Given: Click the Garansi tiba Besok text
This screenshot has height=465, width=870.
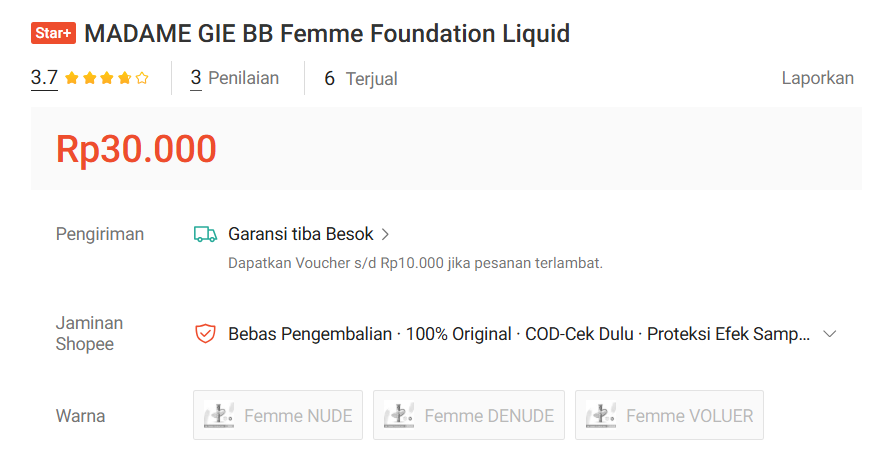Looking at the screenshot, I should [x=300, y=234].
